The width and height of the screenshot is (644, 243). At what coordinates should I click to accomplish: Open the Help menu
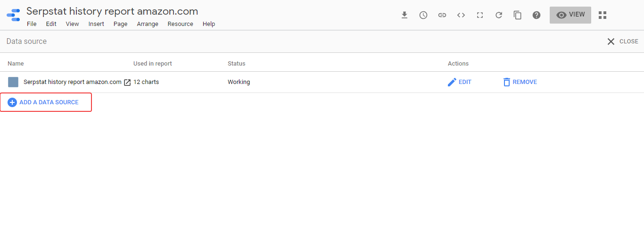click(x=209, y=24)
